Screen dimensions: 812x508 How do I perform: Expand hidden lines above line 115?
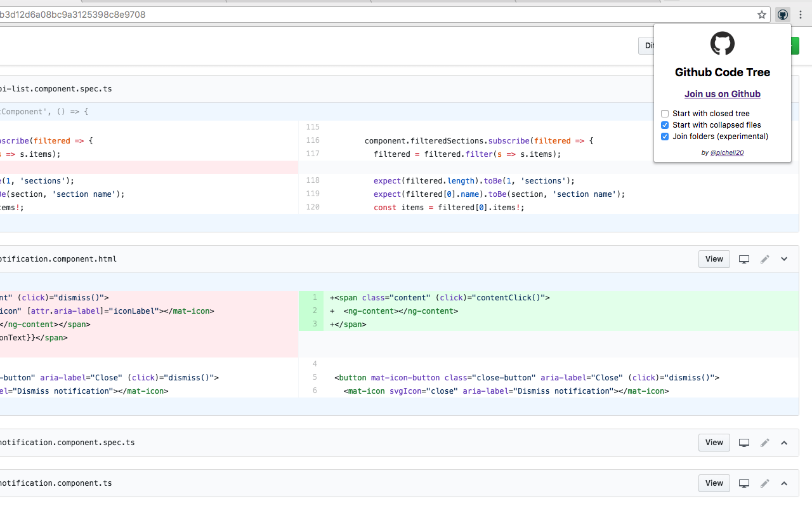coord(399,111)
